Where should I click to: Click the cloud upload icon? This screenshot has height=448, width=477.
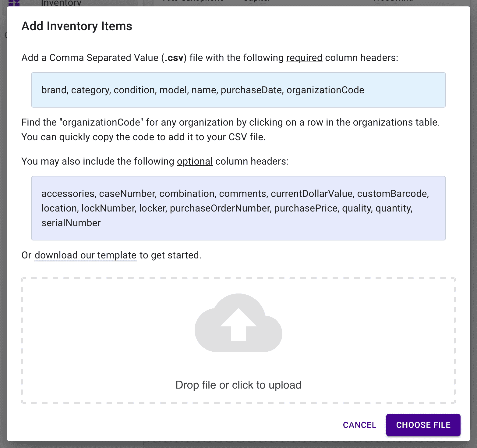coord(238,322)
